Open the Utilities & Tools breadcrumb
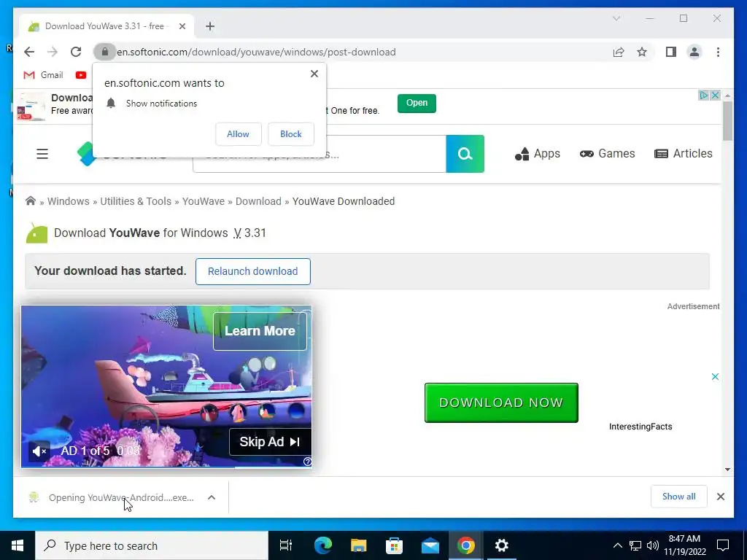 [x=136, y=201]
